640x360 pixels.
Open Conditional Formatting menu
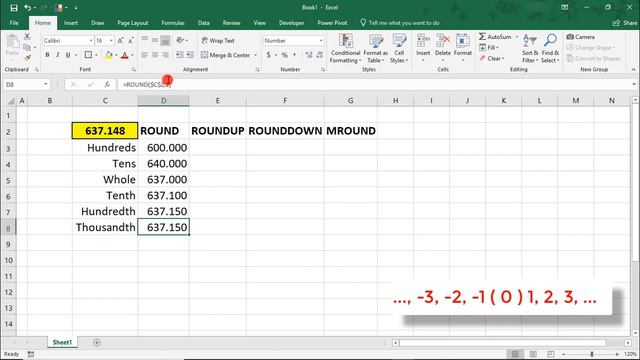coord(345,49)
